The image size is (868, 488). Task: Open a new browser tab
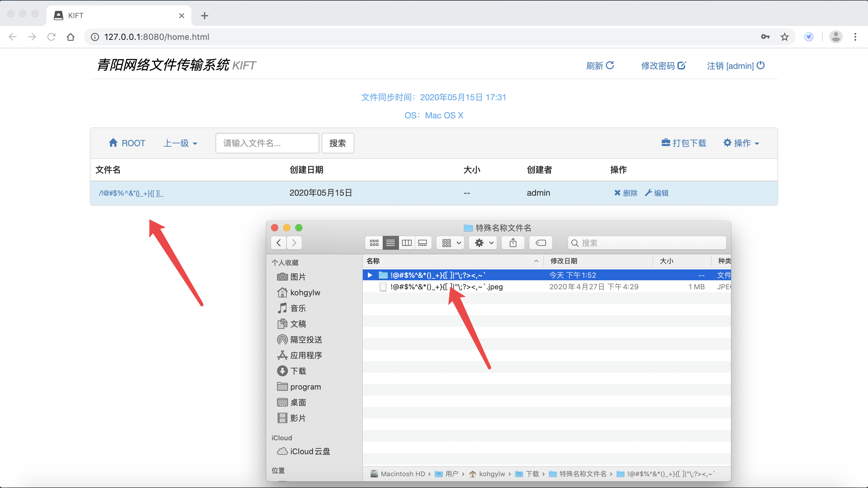204,15
